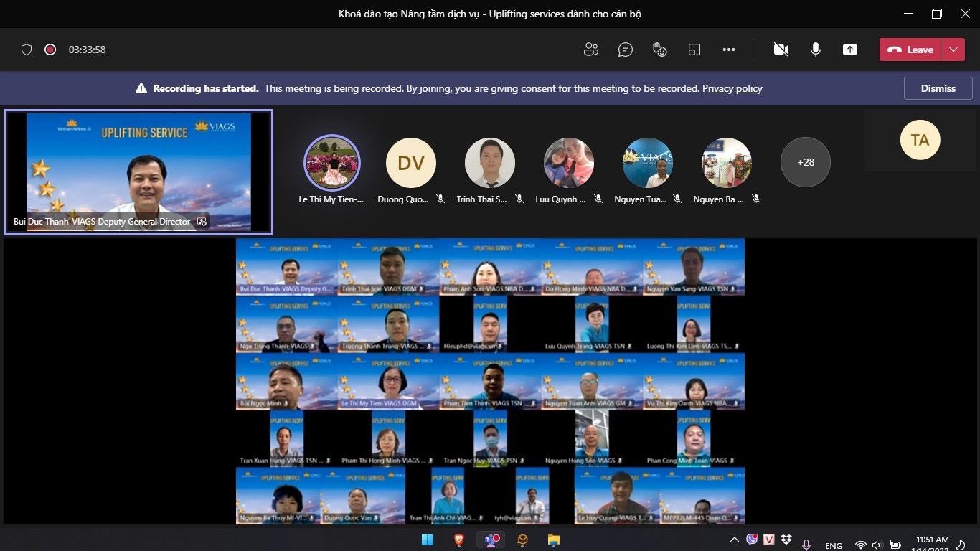Select Luu Quynh participant avatar

point(569,163)
